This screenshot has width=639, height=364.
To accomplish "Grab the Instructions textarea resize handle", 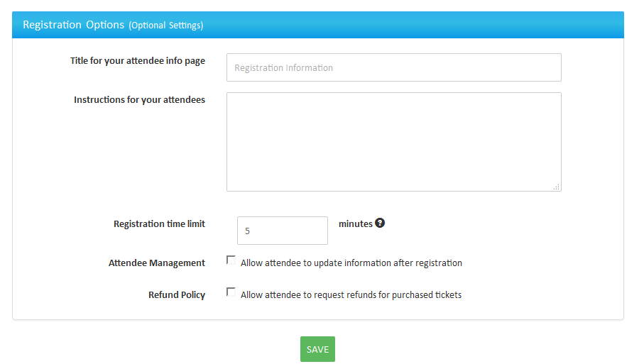I will pos(556,187).
